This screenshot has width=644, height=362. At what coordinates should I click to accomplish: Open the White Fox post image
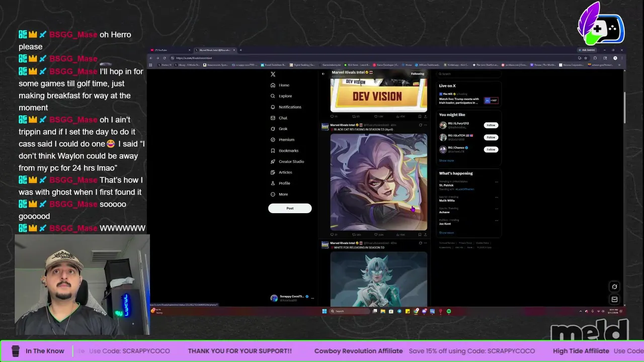378,279
